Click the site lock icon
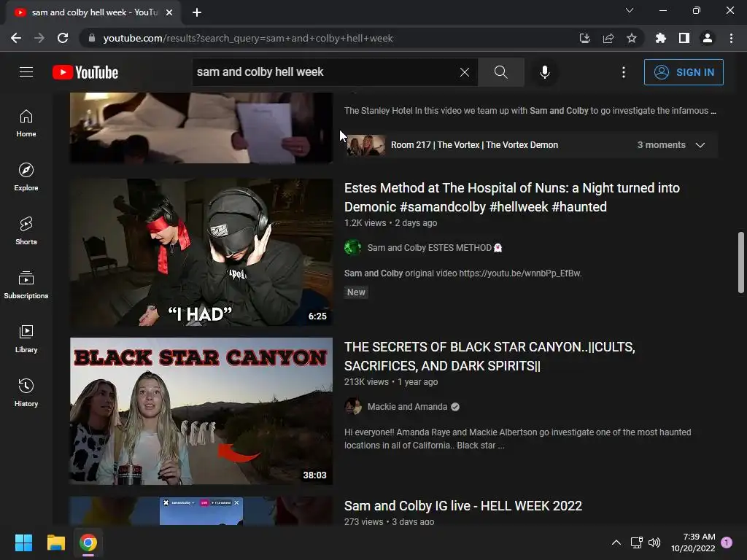747x560 pixels. point(92,38)
